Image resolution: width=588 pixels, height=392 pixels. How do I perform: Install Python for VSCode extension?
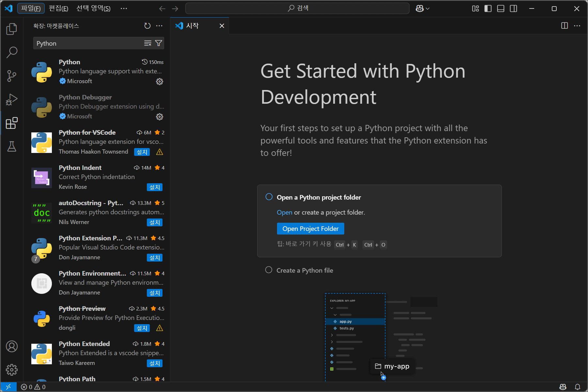(142, 152)
